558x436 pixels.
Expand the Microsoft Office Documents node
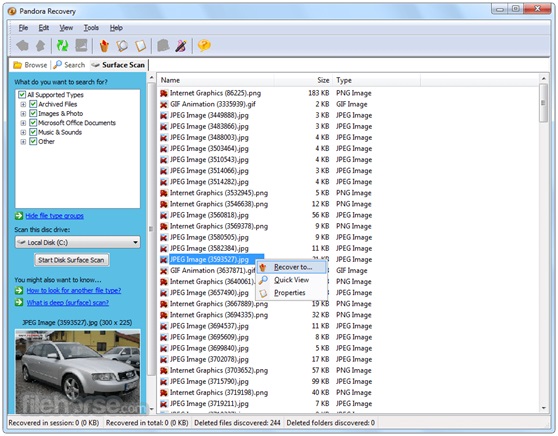pyautogui.click(x=23, y=123)
